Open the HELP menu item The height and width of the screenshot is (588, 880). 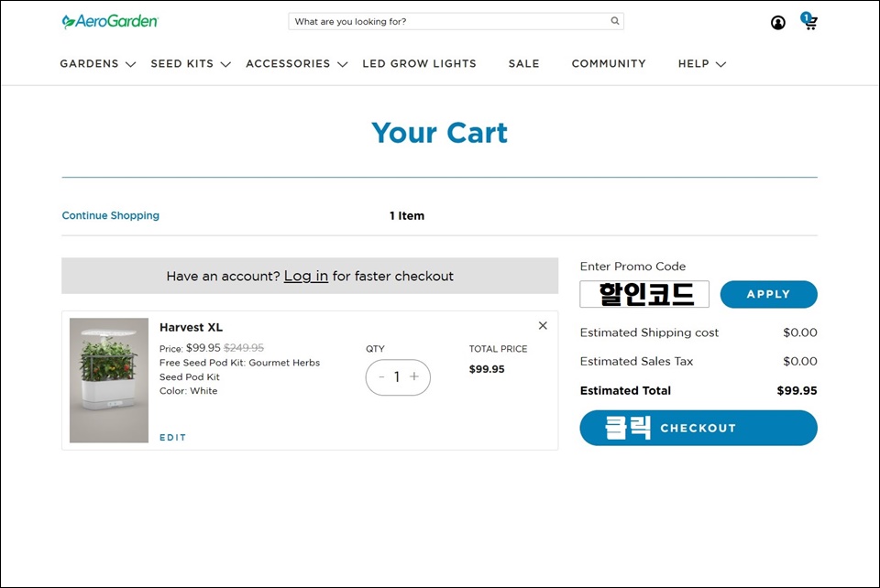[694, 64]
